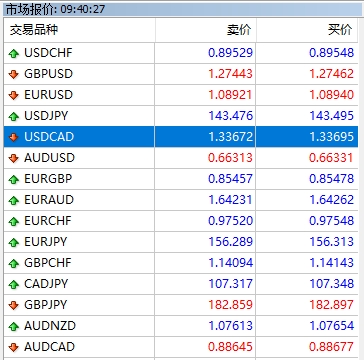Click the green up arrow beside USDJPY
Viewport: 364px width, 360px height.
click(x=14, y=116)
